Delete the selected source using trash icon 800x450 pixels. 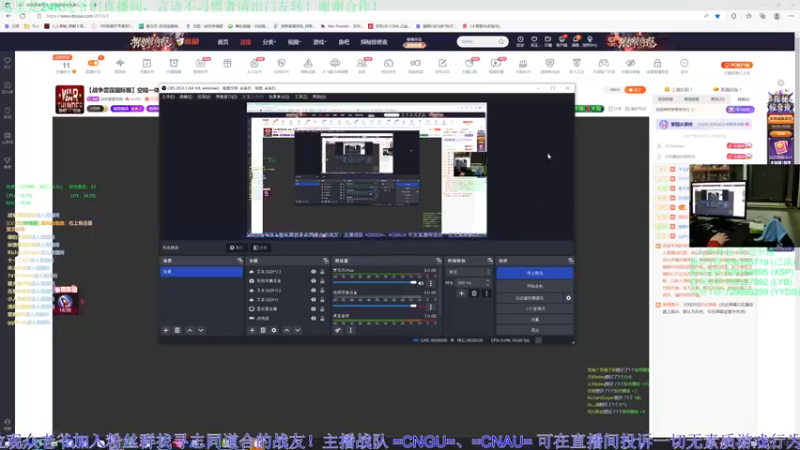coord(263,330)
